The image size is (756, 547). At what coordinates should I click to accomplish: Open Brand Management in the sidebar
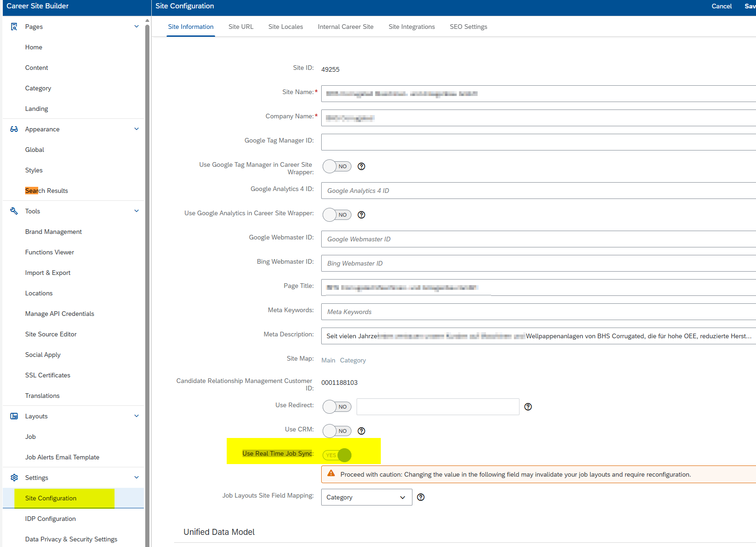pyautogui.click(x=54, y=232)
